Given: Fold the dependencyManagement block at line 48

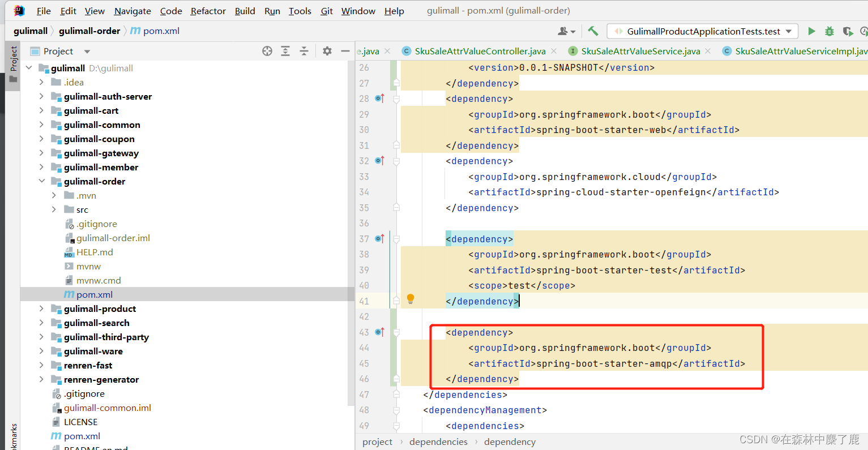Looking at the screenshot, I should point(396,410).
